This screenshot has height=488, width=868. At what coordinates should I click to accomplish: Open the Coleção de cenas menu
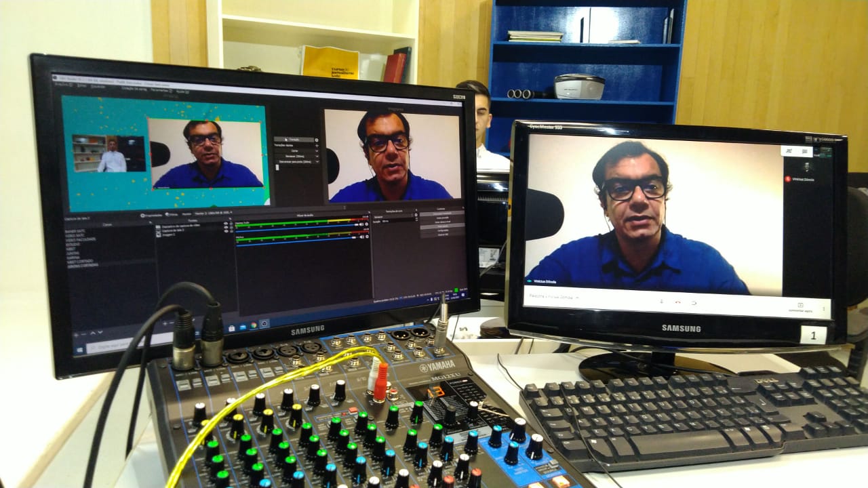[134, 89]
